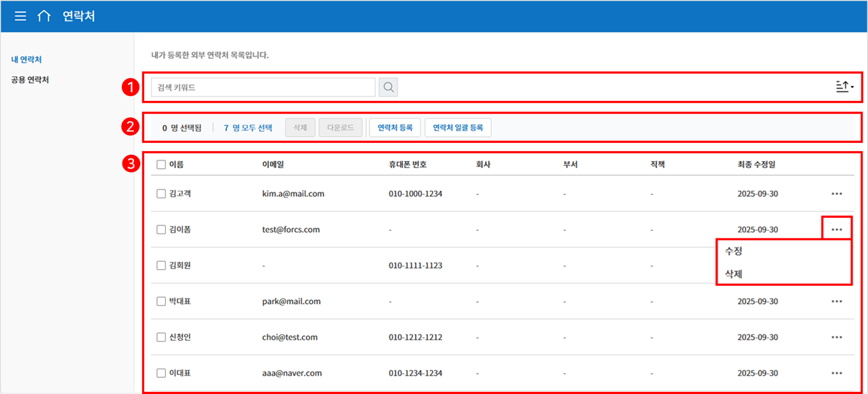Open more options for 박대표 row
The image size is (868, 394).
point(837,301)
